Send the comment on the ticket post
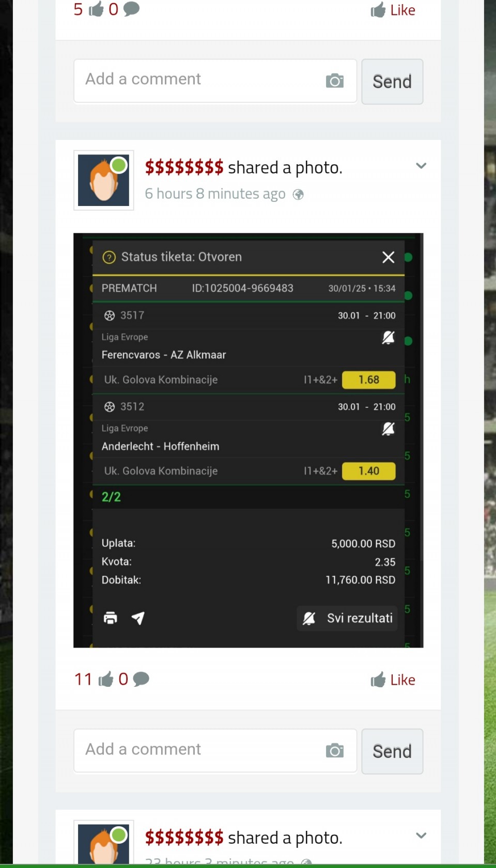The height and width of the screenshot is (868, 496). tap(392, 751)
